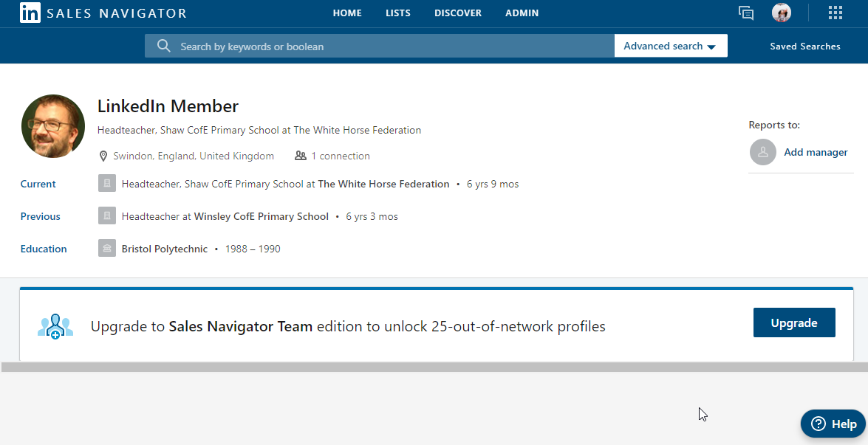The width and height of the screenshot is (868, 445).
Task: Click the White Horse Federation company icon
Action: coord(107,184)
